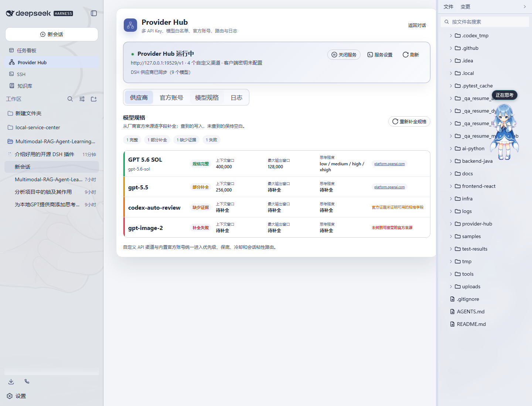Open 知识库 in the sidebar

(52, 86)
